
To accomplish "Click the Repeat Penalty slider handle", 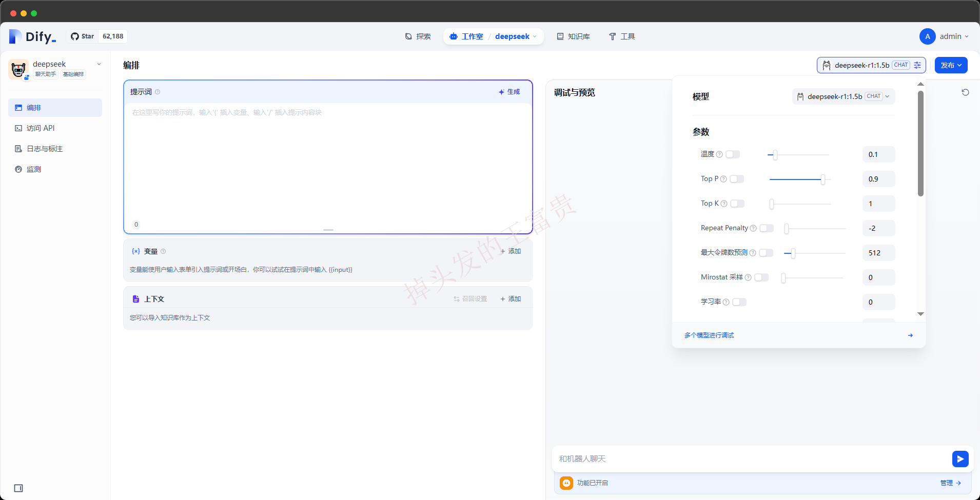I will point(787,229).
